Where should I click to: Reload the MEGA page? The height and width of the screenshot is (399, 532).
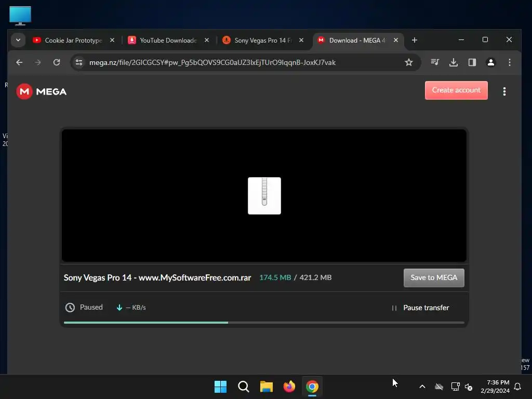57,62
